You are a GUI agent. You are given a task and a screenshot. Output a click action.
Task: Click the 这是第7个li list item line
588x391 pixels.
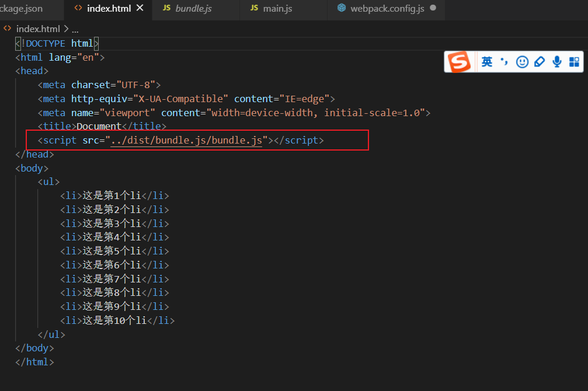tap(114, 279)
